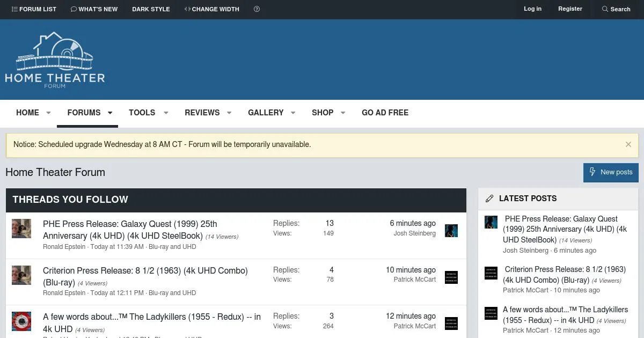Click the view count '78' for Criterion thread

tap(330, 280)
